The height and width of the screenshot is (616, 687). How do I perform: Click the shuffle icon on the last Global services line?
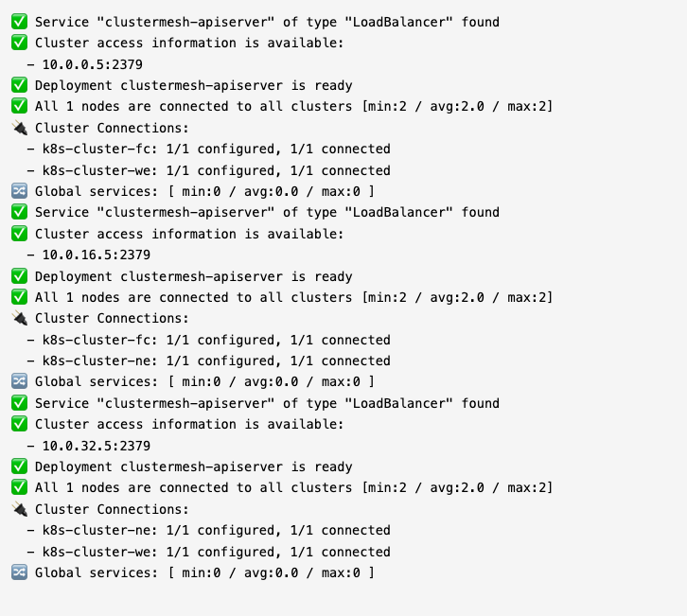[x=19, y=572]
